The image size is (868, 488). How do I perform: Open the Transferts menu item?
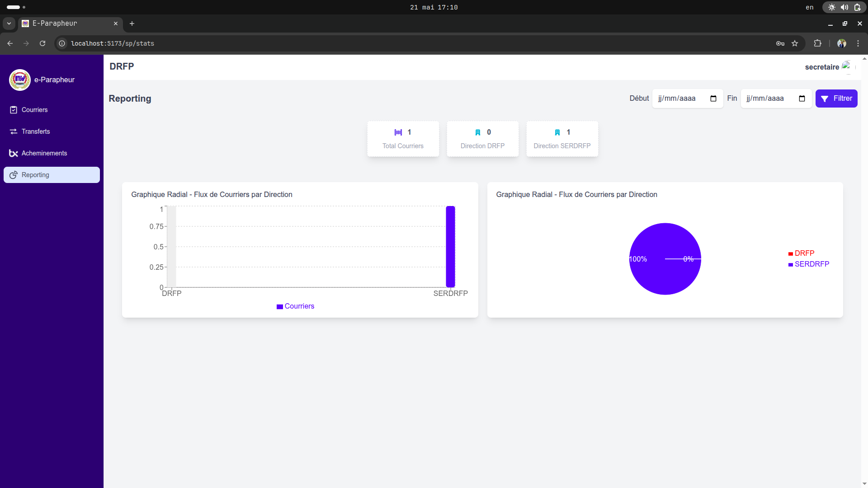(36, 131)
